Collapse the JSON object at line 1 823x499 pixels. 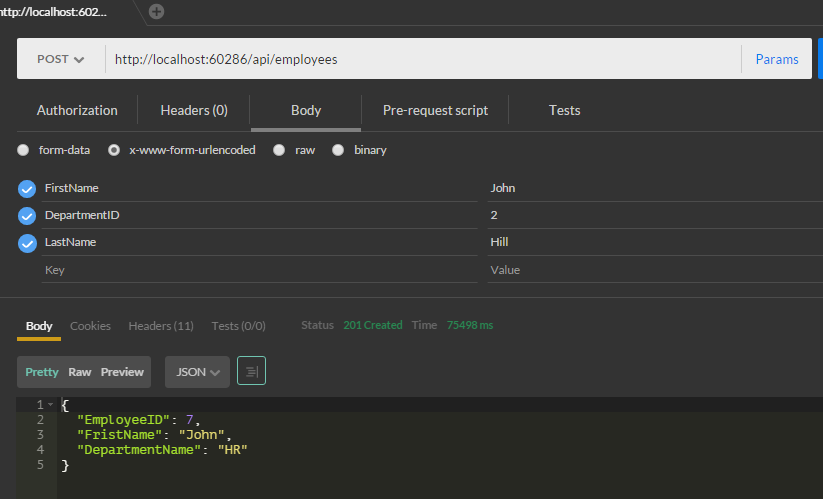point(50,405)
